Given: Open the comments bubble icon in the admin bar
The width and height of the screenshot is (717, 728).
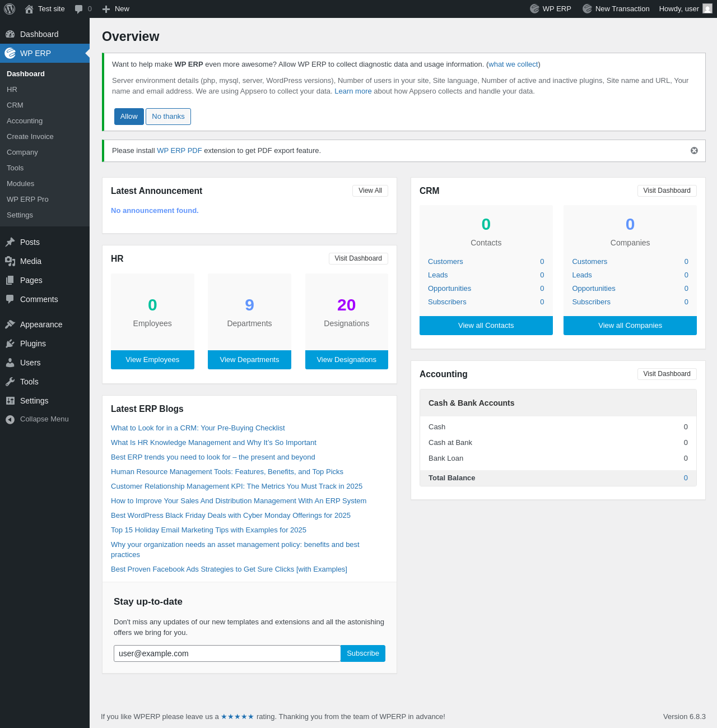Looking at the screenshot, I should pos(79,9).
